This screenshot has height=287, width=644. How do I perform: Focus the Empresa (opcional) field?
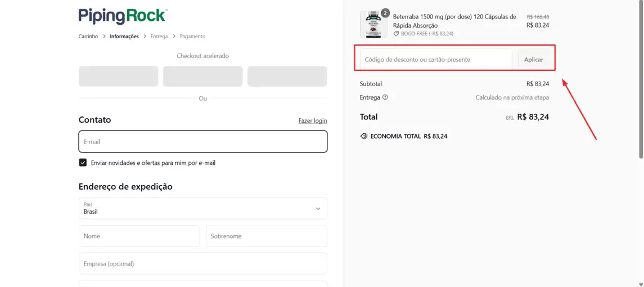click(x=203, y=263)
